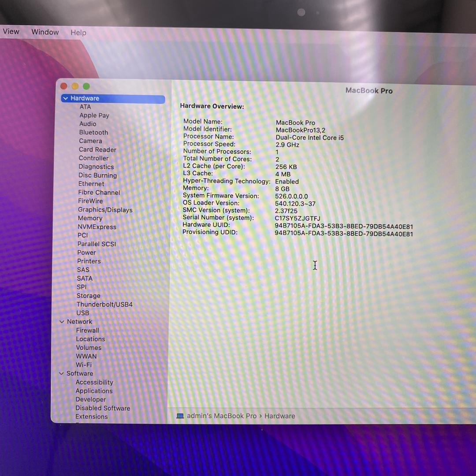
Task: Click the System Firmware Version value 526.0.0.0.0
Action: pos(291,197)
